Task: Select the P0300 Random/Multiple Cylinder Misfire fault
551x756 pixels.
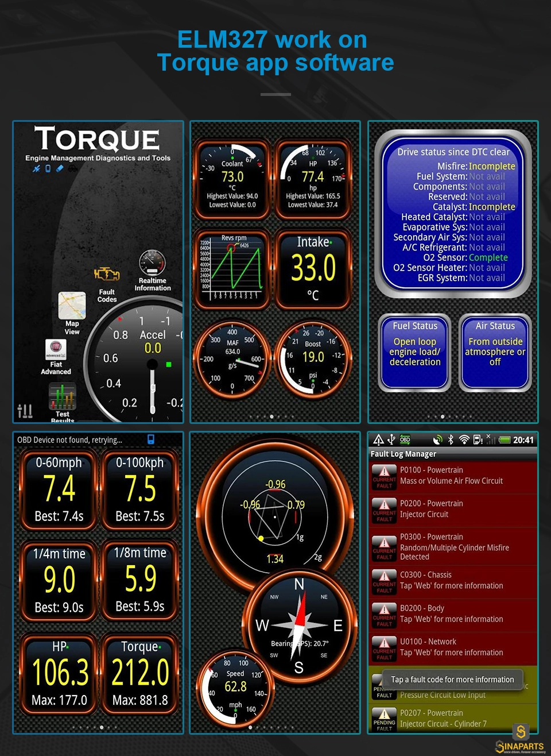Action: click(x=453, y=547)
